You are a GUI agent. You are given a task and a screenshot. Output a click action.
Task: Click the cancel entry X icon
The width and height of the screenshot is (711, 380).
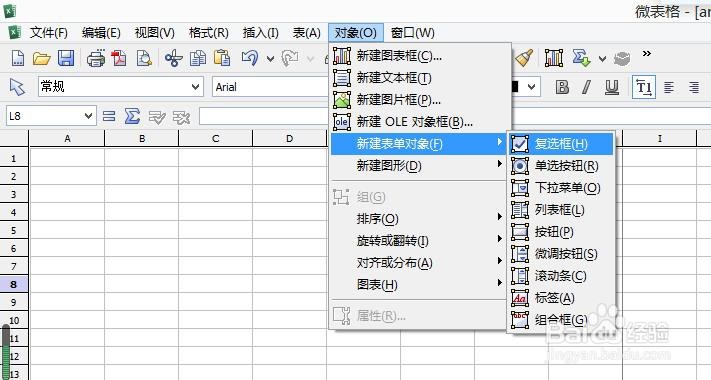point(181,117)
